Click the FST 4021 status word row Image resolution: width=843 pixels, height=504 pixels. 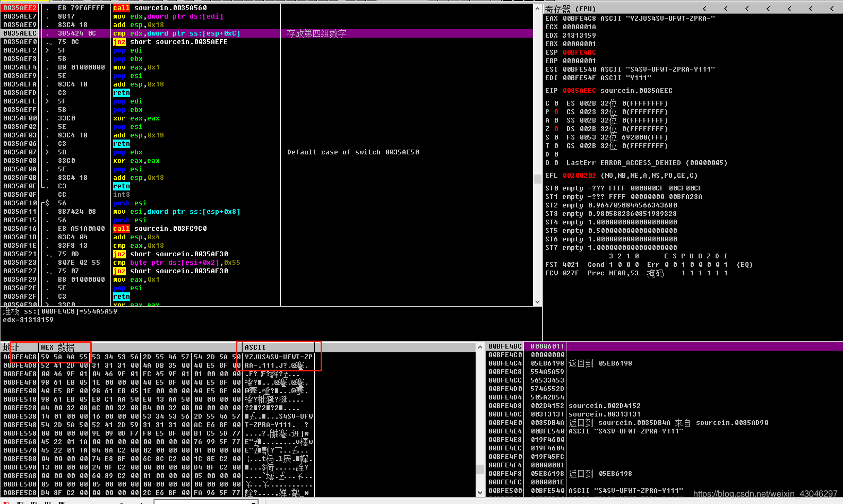coord(649,265)
